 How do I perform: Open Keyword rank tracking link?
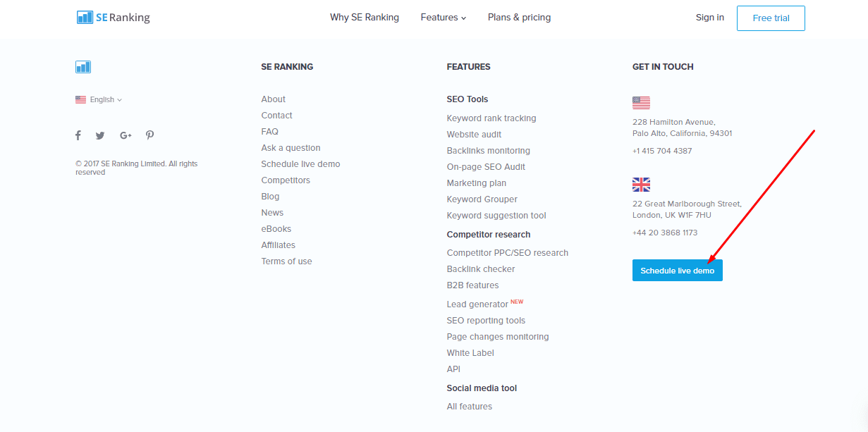click(x=491, y=118)
